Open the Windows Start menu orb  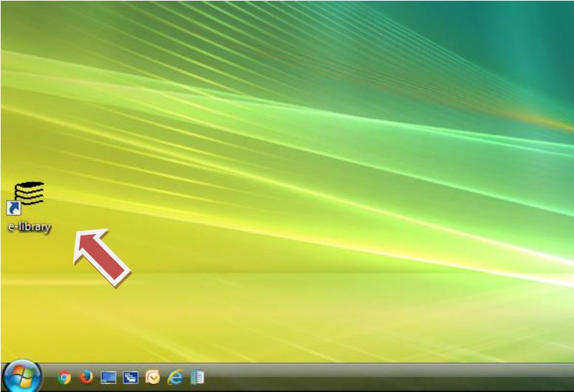(x=21, y=376)
